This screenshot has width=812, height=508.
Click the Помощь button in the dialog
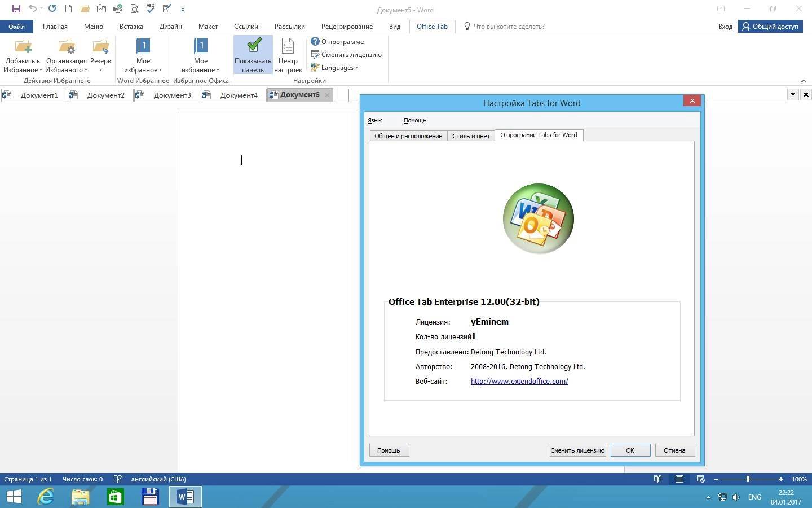389,450
